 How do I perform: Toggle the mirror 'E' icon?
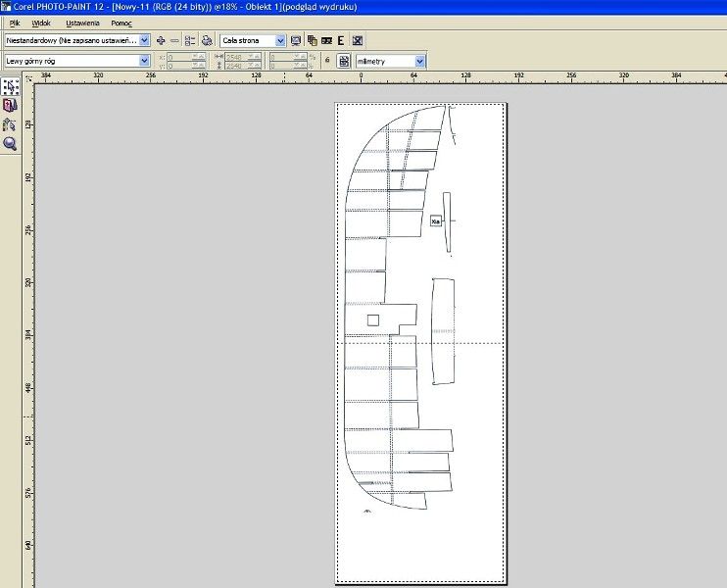click(x=341, y=41)
